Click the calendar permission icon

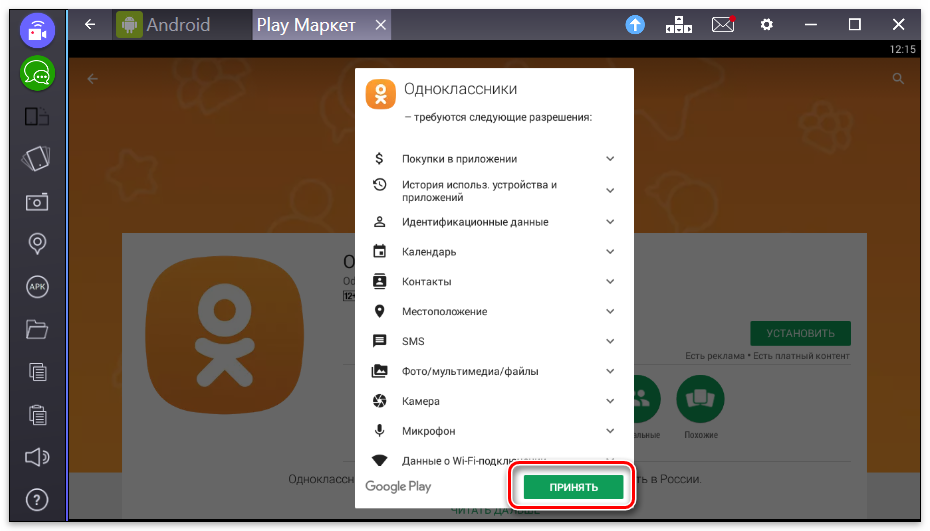pos(379,251)
